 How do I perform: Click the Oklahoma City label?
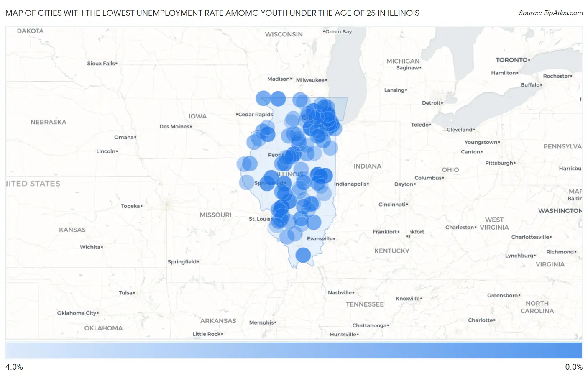click(78, 313)
